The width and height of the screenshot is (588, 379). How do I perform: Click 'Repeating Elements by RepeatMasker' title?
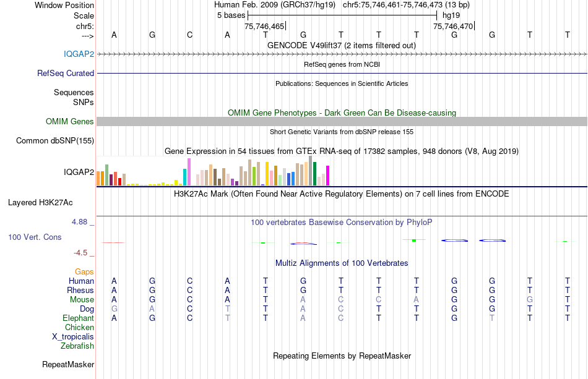point(342,356)
